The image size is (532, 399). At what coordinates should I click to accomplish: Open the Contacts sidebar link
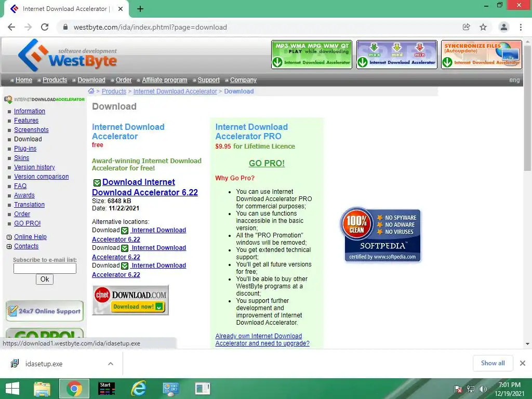pyautogui.click(x=26, y=246)
